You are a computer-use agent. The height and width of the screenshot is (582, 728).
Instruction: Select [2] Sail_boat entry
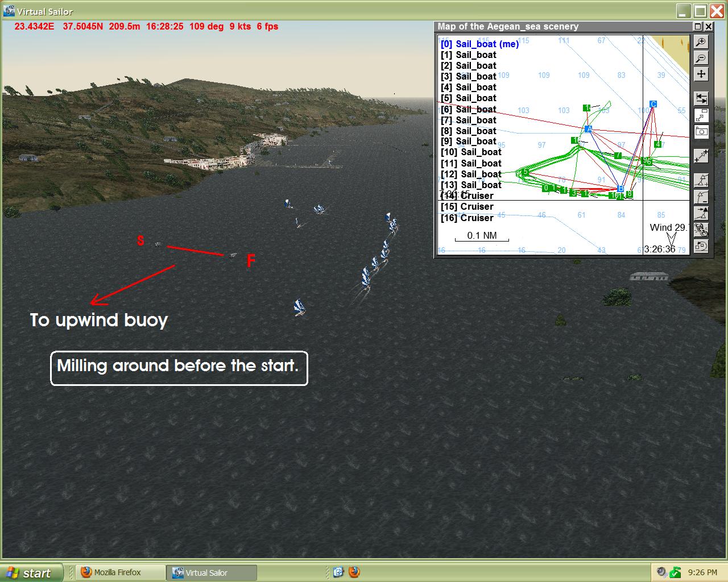(468, 65)
